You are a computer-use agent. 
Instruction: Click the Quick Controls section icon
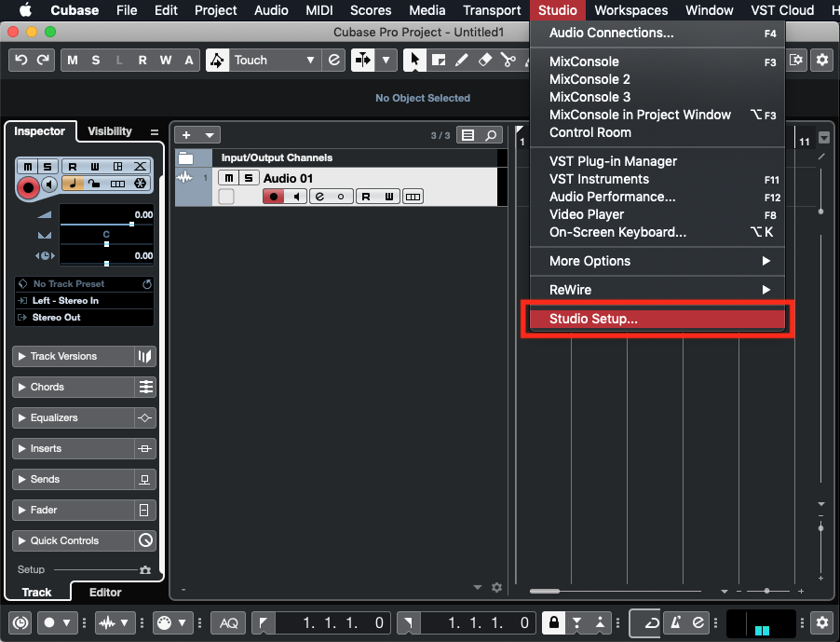click(x=145, y=540)
